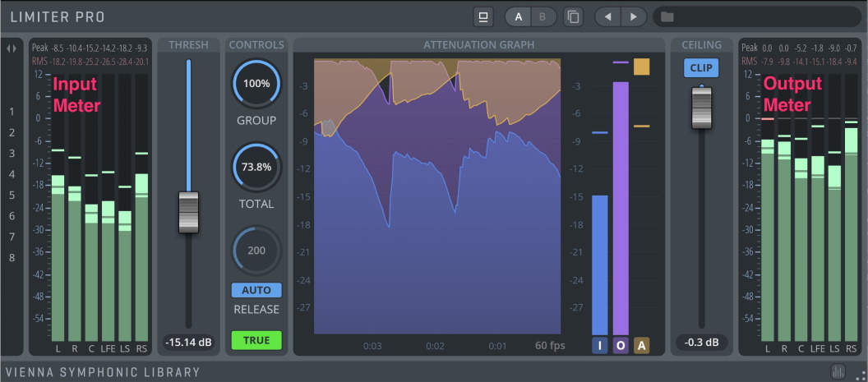
Task: Click the input meter Peak label
Action: click(x=39, y=48)
